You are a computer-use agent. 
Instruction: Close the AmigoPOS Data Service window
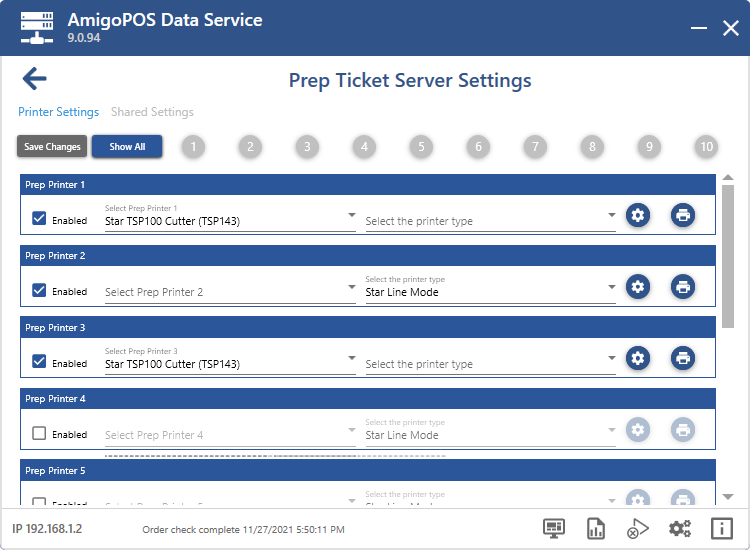pyautogui.click(x=731, y=28)
